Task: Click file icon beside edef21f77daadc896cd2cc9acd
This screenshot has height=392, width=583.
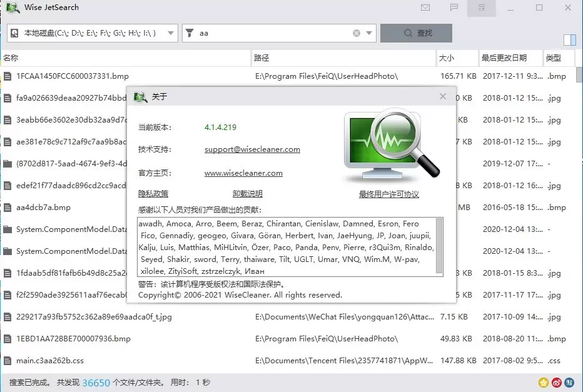Action: coord(8,186)
